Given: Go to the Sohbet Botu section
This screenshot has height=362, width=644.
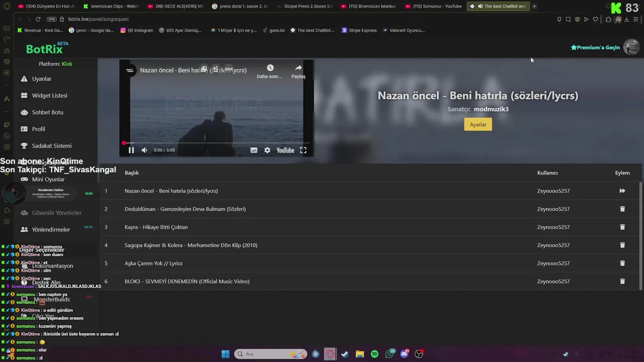Looking at the screenshot, I should point(47,112).
